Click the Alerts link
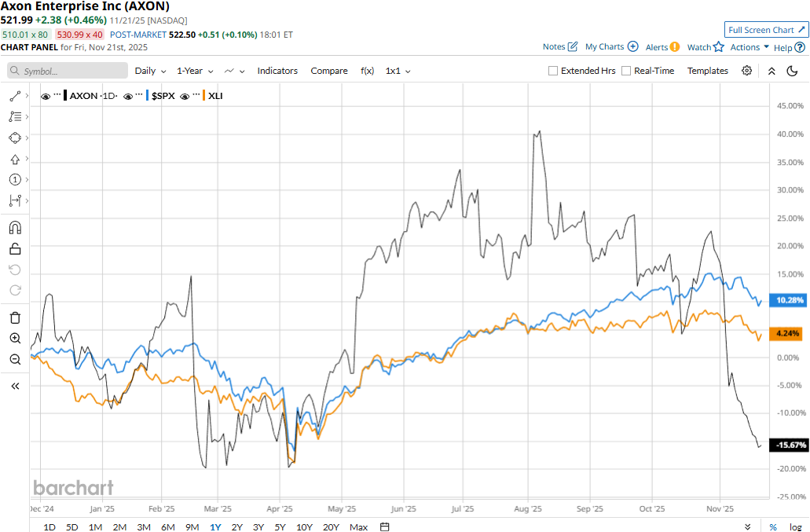This screenshot has height=532, width=810. pyautogui.click(x=657, y=47)
